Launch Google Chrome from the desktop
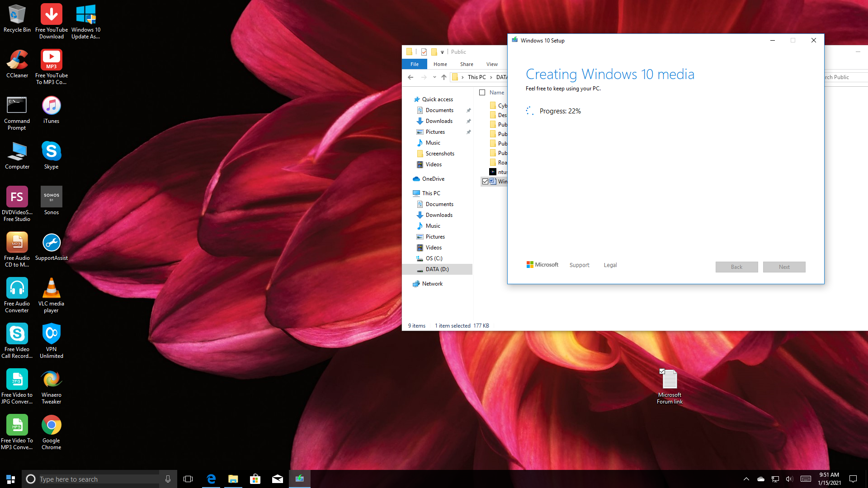 tap(52, 432)
